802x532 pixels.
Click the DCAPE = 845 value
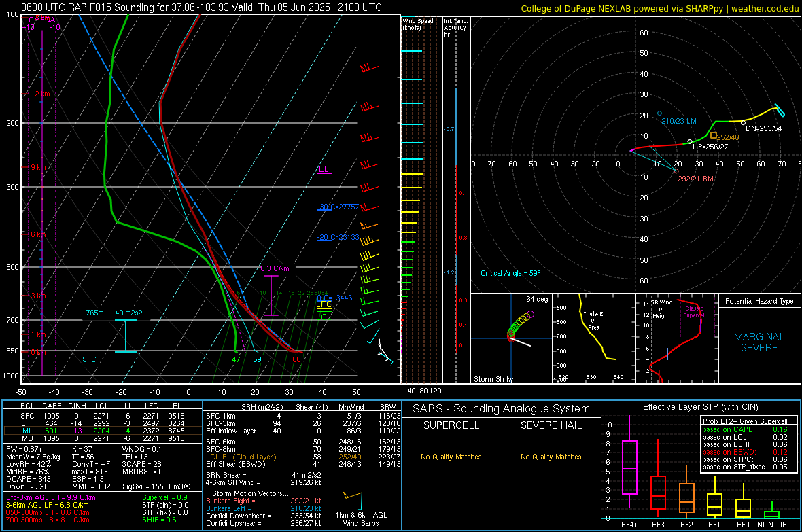coord(28,479)
